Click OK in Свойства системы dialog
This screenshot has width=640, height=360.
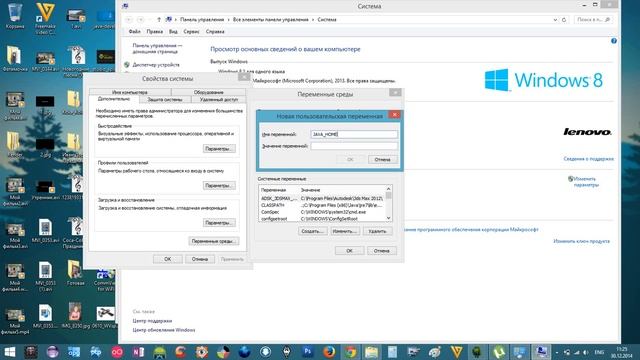point(167,259)
